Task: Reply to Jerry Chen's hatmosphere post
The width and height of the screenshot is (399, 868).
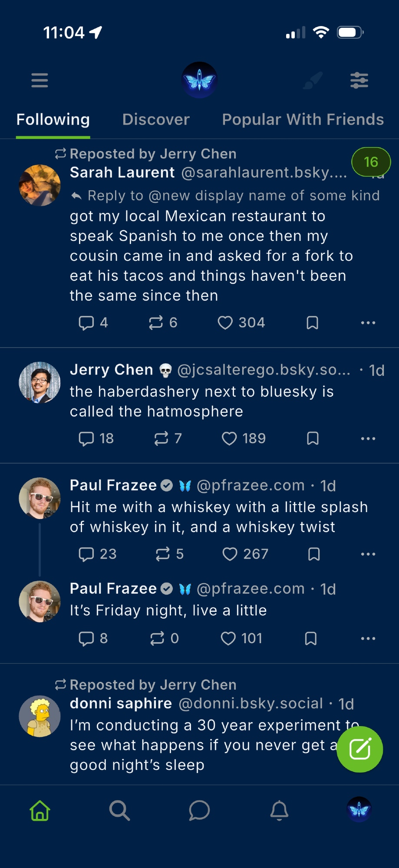Action: [x=86, y=439]
